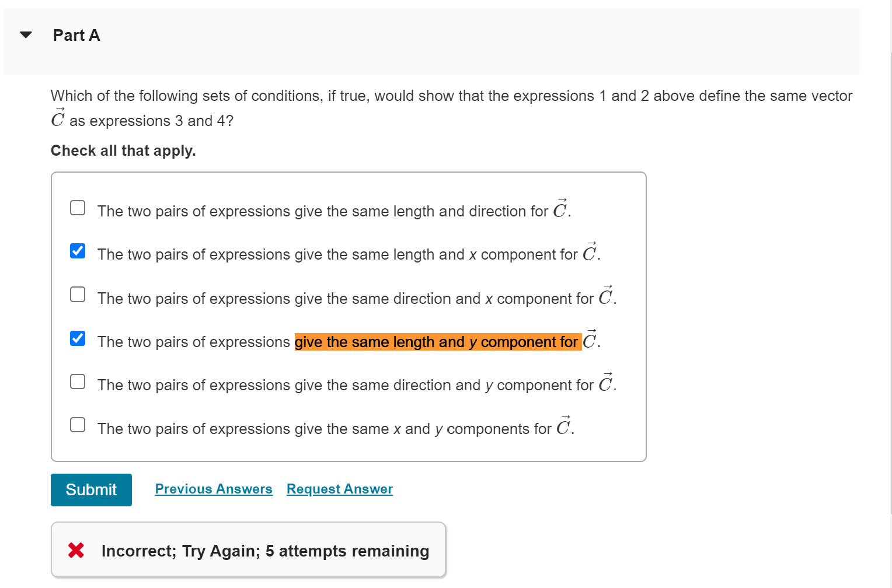The image size is (892, 588).
Task: Click the downward triangle beside Part A
Action: [x=26, y=35]
